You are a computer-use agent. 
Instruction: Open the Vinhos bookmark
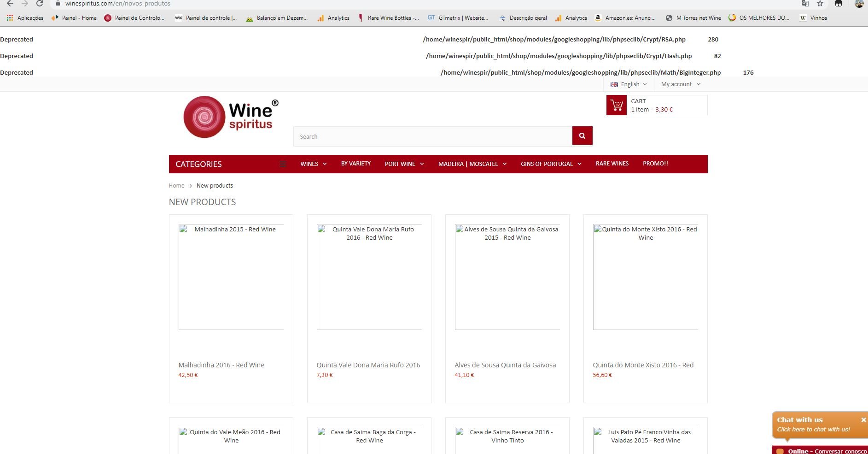tap(813, 18)
